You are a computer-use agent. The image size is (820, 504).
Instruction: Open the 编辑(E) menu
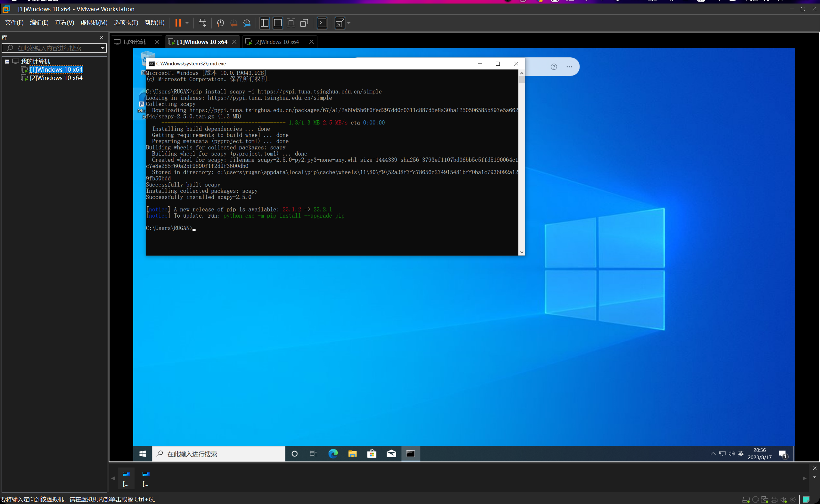[39, 22]
